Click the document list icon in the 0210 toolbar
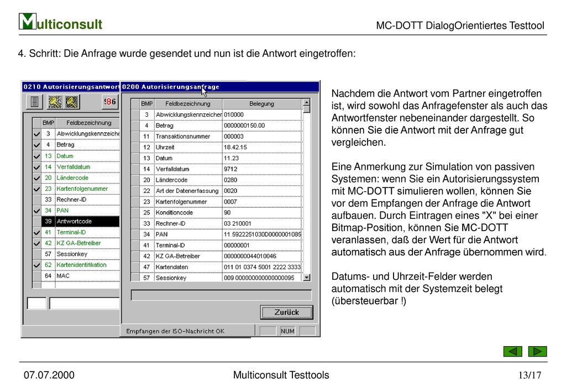Viewport: 566px width, 392px height. click(35, 102)
